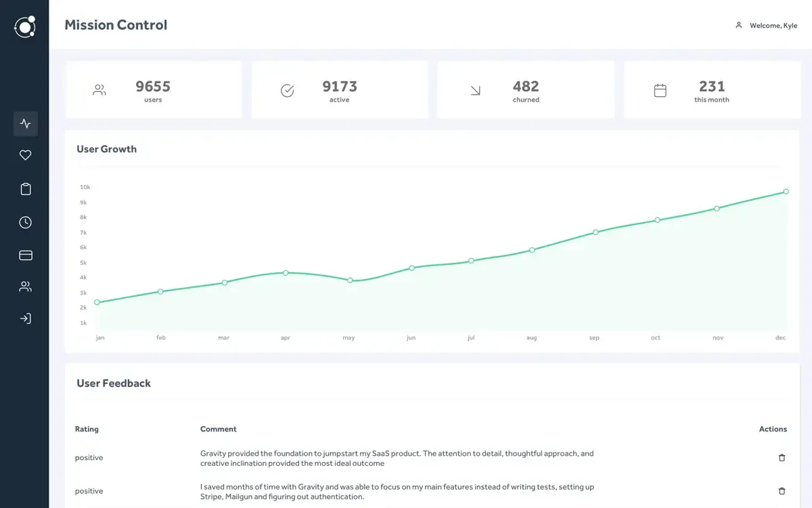Sign out using the logout arrow icon

tap(25, 318)
